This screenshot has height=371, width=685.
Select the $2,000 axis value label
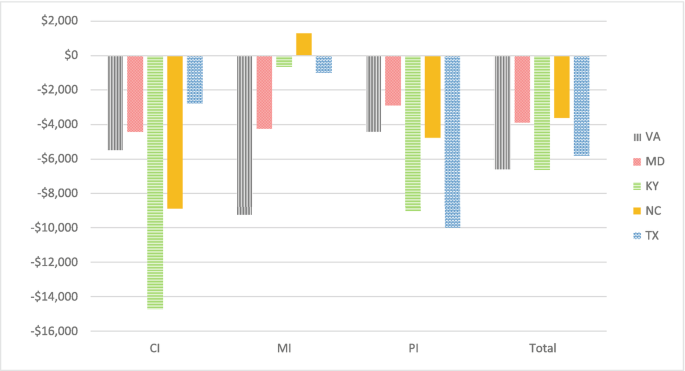click(59, 21)
